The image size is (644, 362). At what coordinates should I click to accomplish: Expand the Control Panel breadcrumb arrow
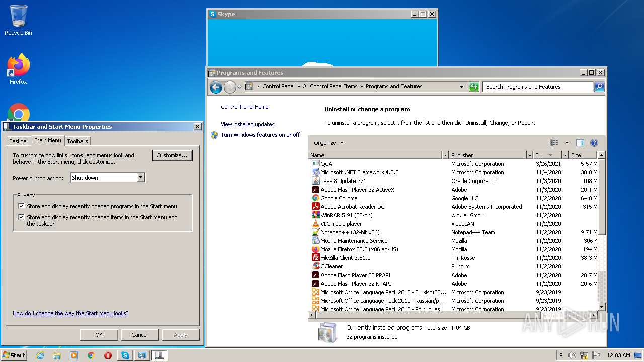[x=299, y=86]
